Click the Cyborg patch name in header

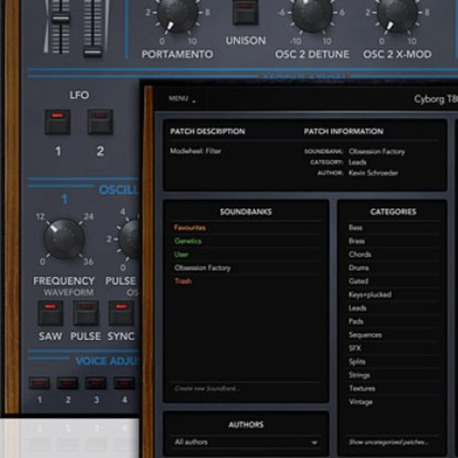[436, 99]
